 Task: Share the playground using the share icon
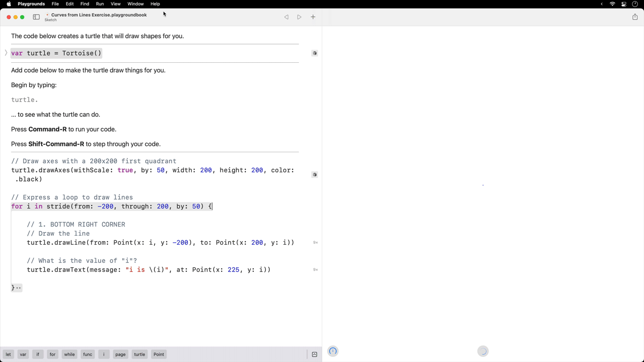coord(635,17)
